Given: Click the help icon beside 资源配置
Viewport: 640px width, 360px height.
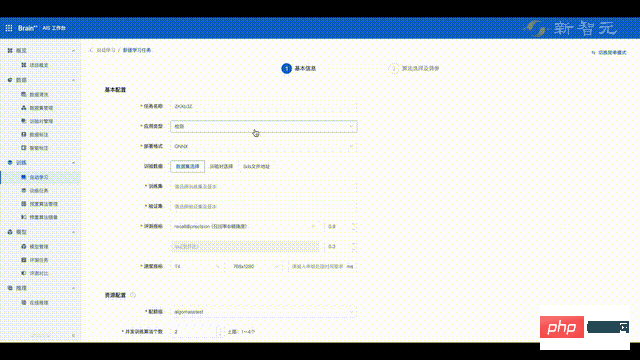Looking at the screenshot, I should (133, 295).
